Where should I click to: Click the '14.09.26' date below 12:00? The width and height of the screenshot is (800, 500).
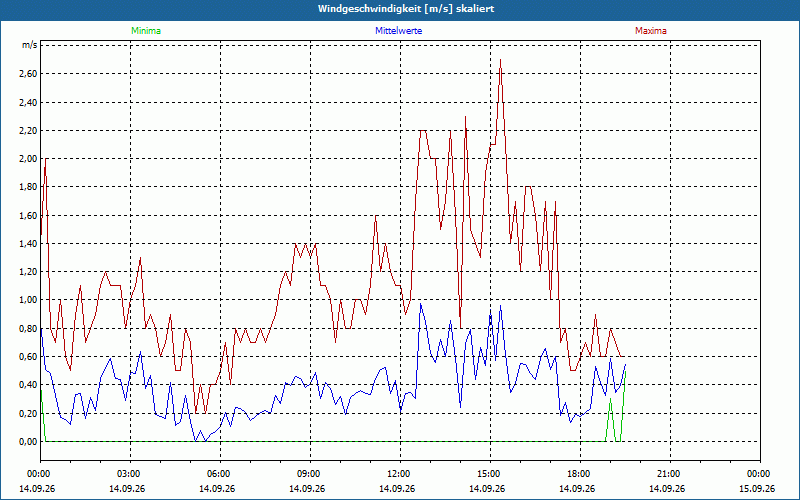pyautogui.click(x=397, y=488)
